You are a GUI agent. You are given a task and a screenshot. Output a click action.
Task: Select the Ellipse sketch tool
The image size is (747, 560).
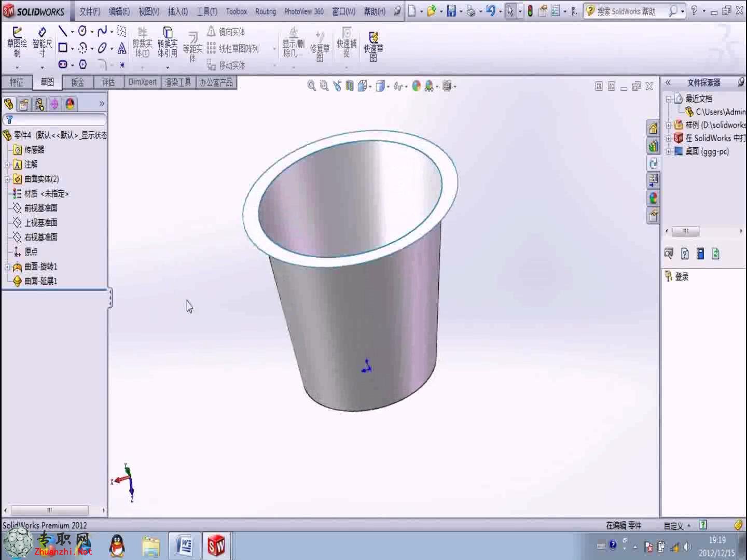[102, 48]
